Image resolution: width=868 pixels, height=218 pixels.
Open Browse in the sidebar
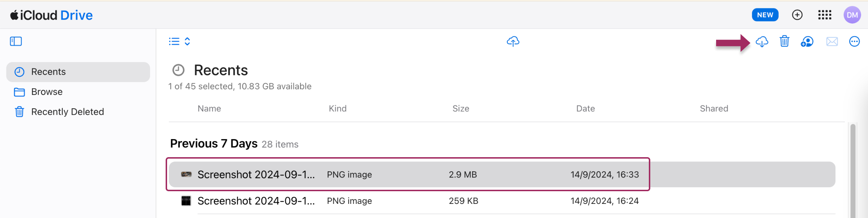coord(47,92)
